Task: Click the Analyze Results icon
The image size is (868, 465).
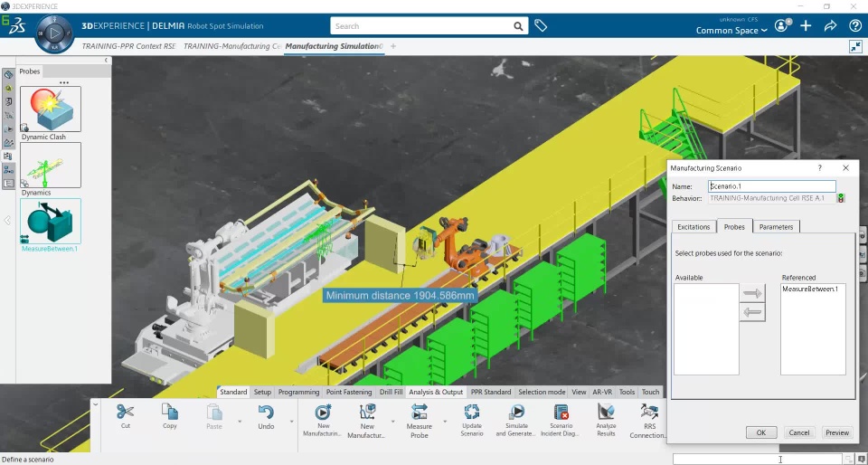Action: tap(606, 412)
